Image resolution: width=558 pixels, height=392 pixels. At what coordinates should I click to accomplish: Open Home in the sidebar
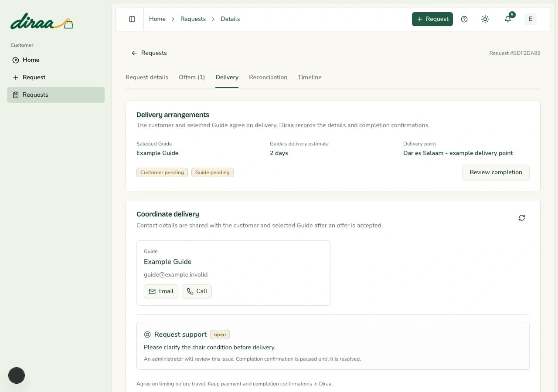pos(56,60)
